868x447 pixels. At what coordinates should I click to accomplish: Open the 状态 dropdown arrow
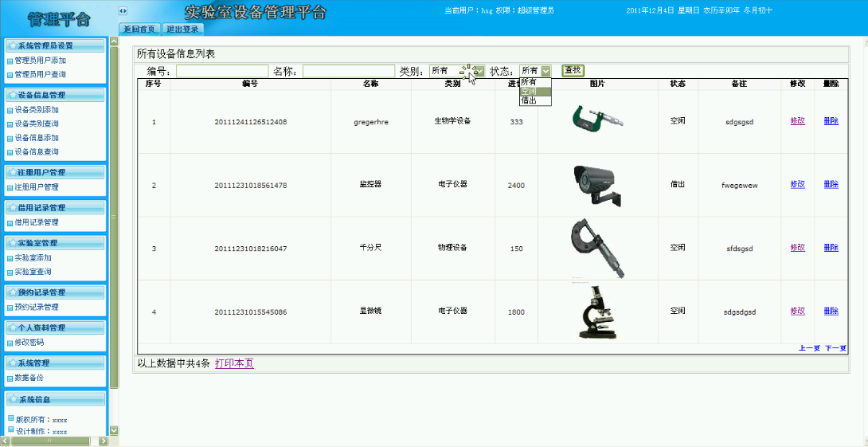point(545,71)
